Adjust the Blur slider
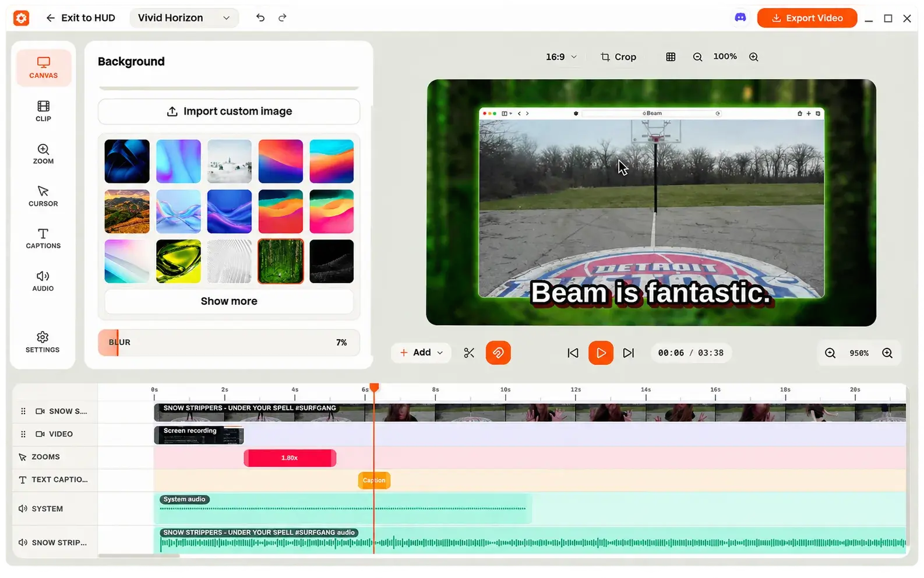 pos(229,343)
